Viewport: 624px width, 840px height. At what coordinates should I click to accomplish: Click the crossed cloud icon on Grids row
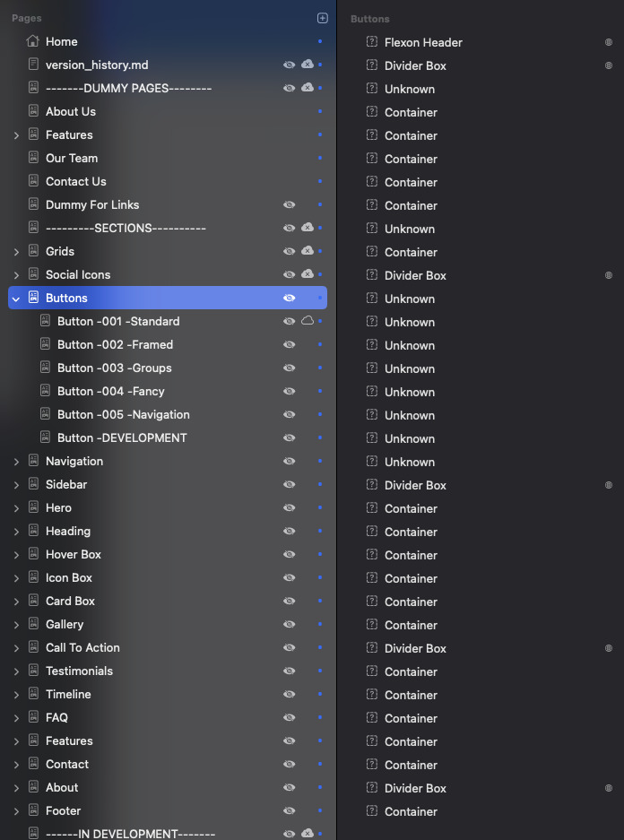click(x=308, y=251)
